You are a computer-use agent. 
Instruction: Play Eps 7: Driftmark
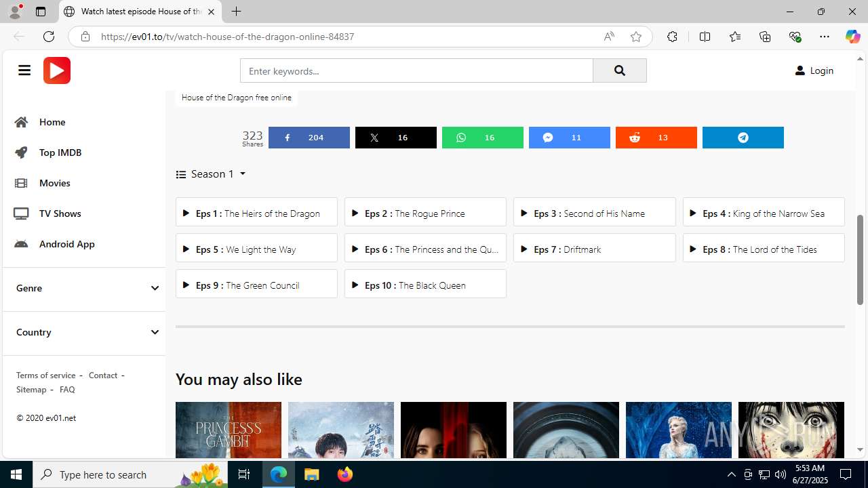coord(595,248)
